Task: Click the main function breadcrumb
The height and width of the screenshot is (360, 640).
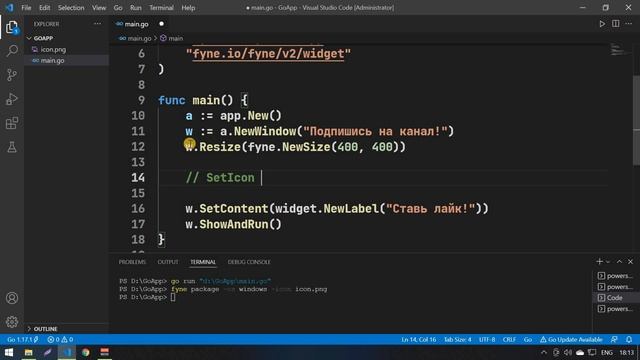Action: tap(176, 38)
